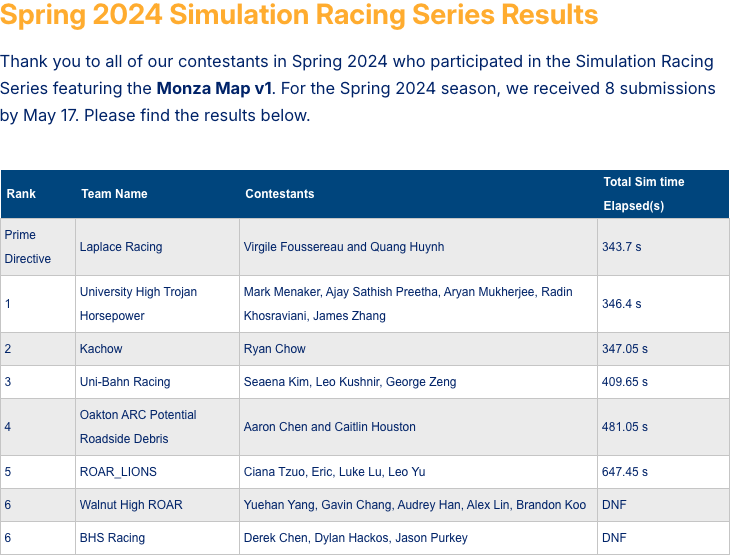Select the University High Trojan Horsepower team
The image size is (733, 556).
pos(138,304)
